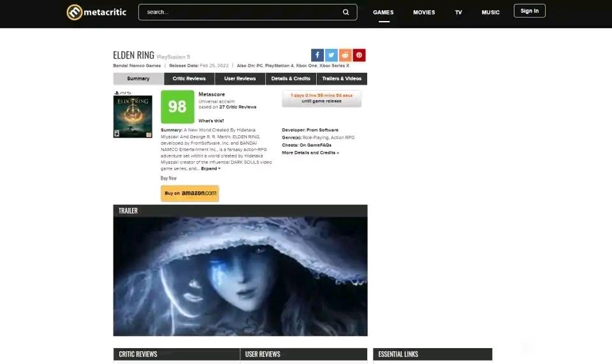
Task: Open the MOVIES navigation menu
Action: [x=424, y=13]
